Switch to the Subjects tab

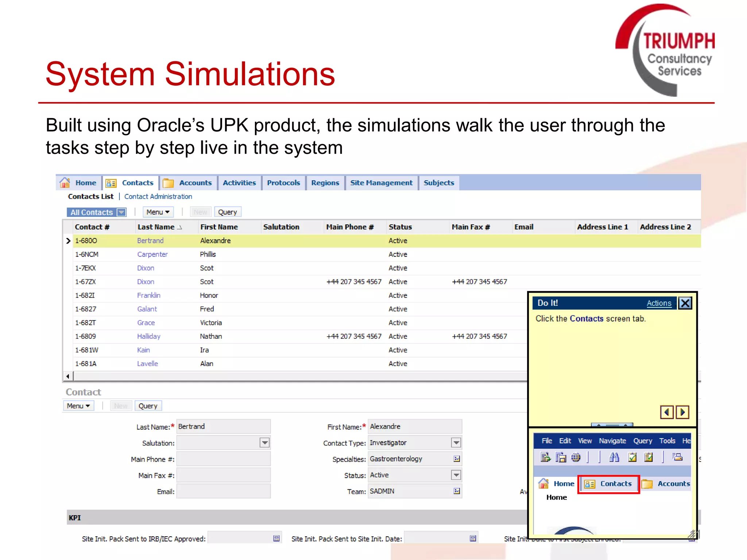439,183
